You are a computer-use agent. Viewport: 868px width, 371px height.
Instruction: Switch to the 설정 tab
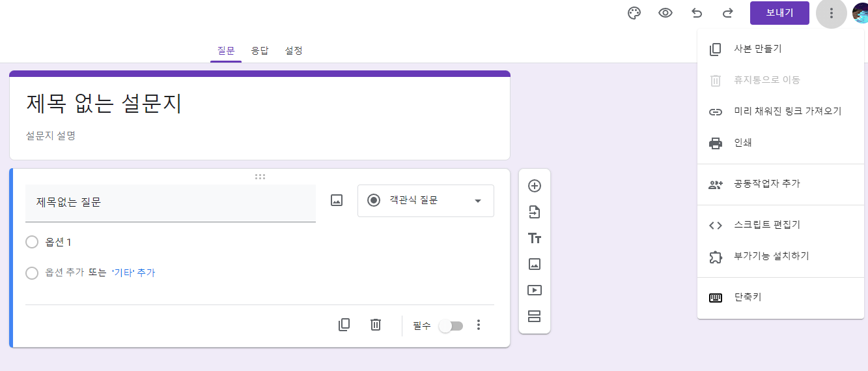[x=294, y=50]
